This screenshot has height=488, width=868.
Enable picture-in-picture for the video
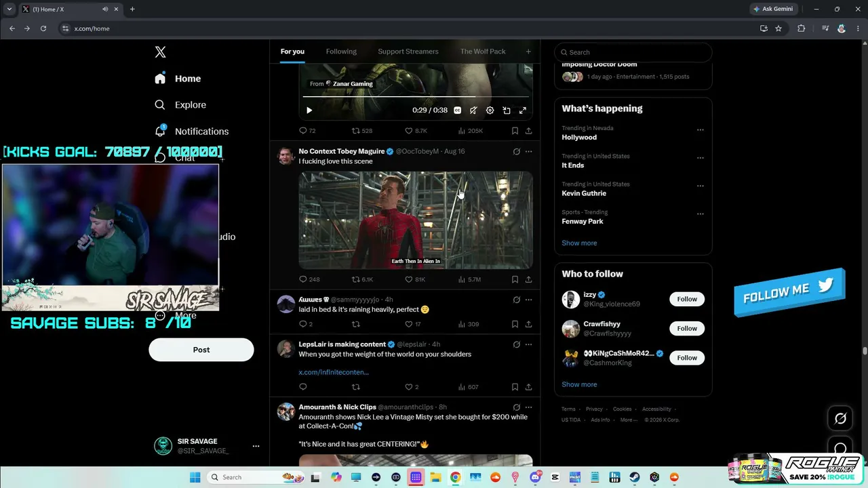pos(506,110)
